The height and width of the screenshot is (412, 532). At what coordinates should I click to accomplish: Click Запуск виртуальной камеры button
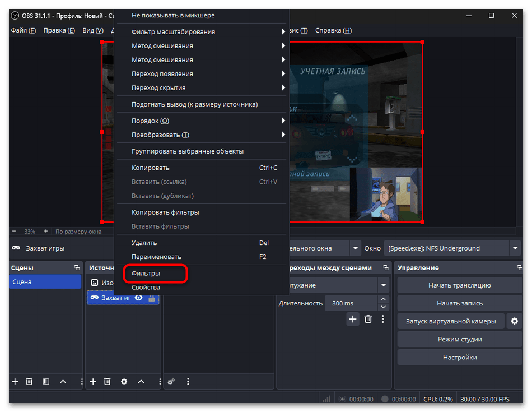[x=451, y=321]
